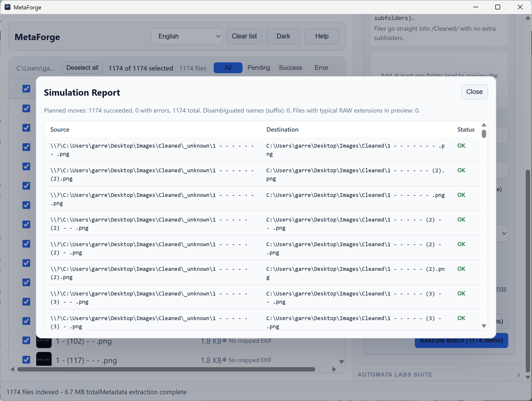Click the 1174 of 1174 selected label
The image size is (532, 401).
(x=141, y=68)
